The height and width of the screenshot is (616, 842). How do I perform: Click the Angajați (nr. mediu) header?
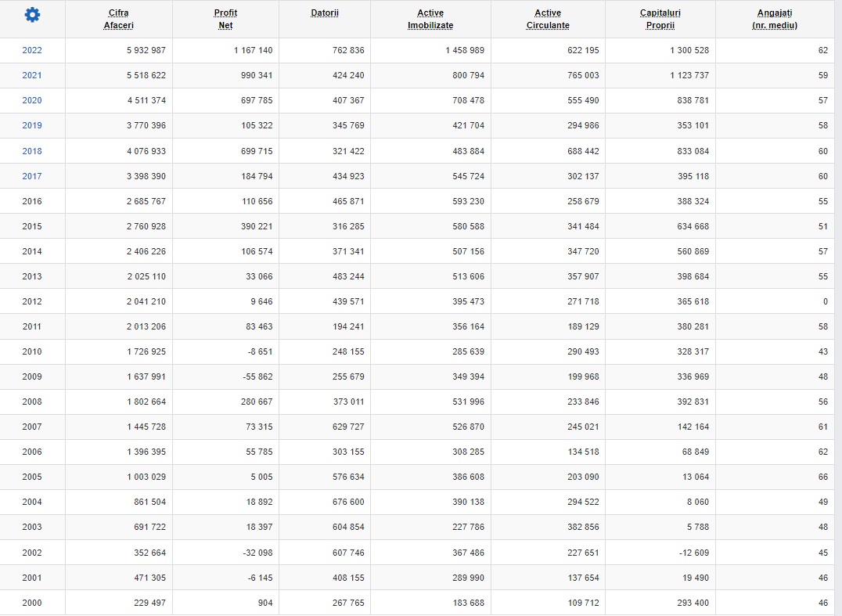774,19
